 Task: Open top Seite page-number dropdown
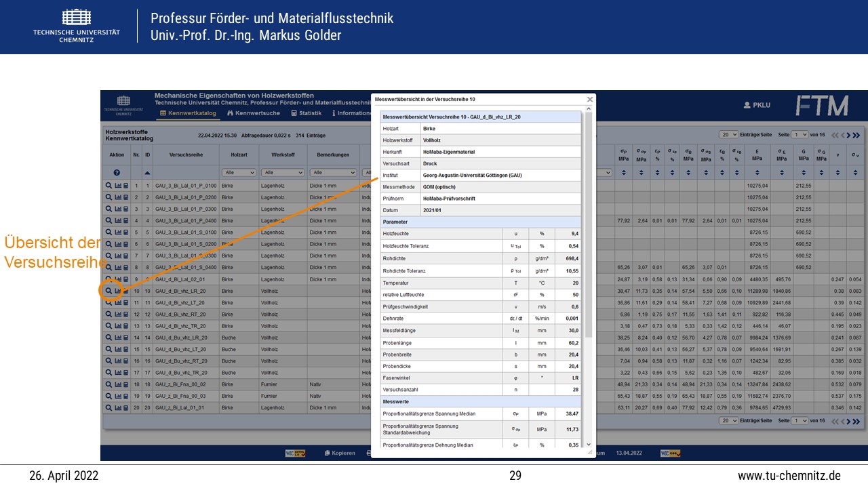point(800,135)
